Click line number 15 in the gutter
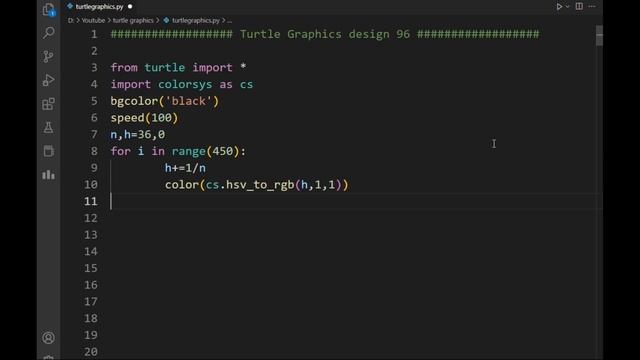This screenshot has height=360, width=640. coord(91,269)
